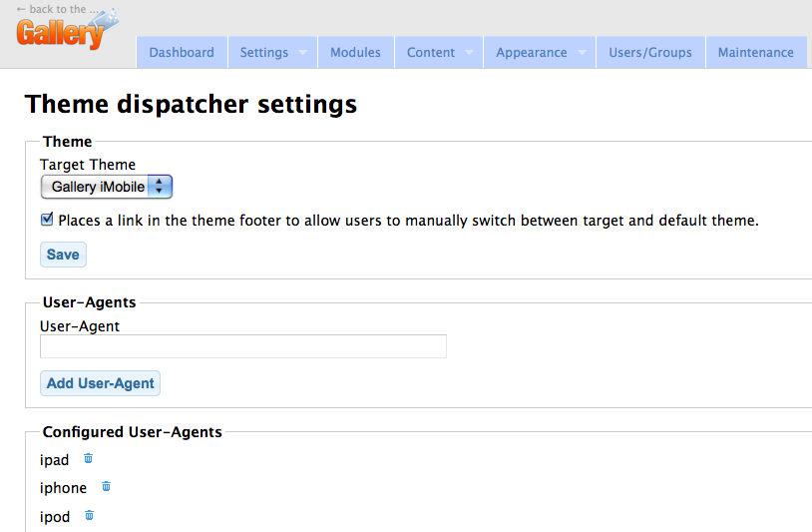Toggle the theme footer link checkbox
812x532 pixels.
(x=47, y=220)
